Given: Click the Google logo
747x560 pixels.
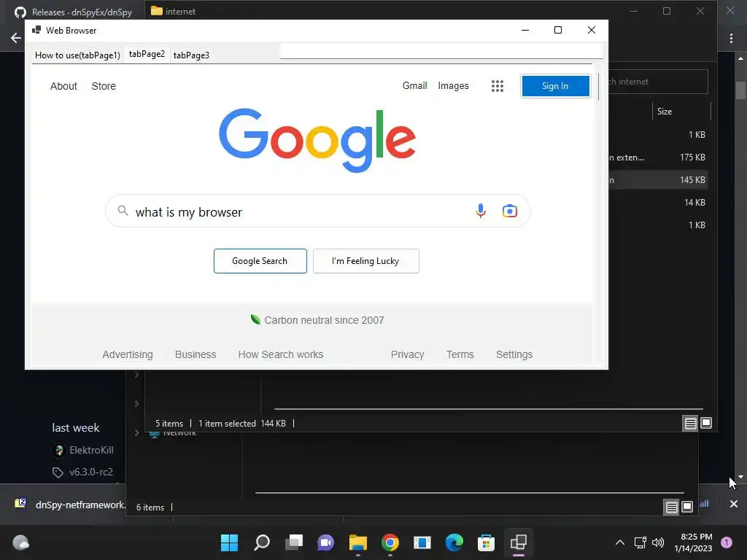Looking at the screenshot, I should (x=317, y=140).
